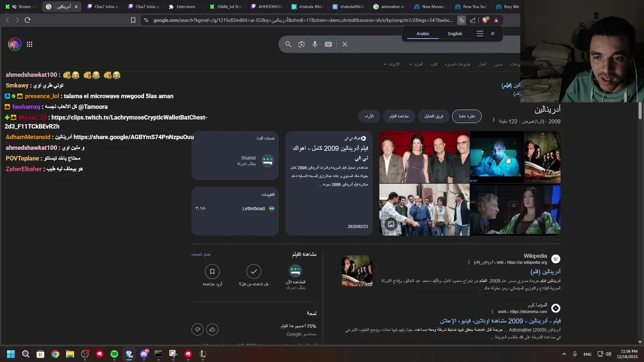This screenshot has height=362, width=644.
Task: Open the Wikipedia result poster thumbnail
Action: (x=357, y=271)
